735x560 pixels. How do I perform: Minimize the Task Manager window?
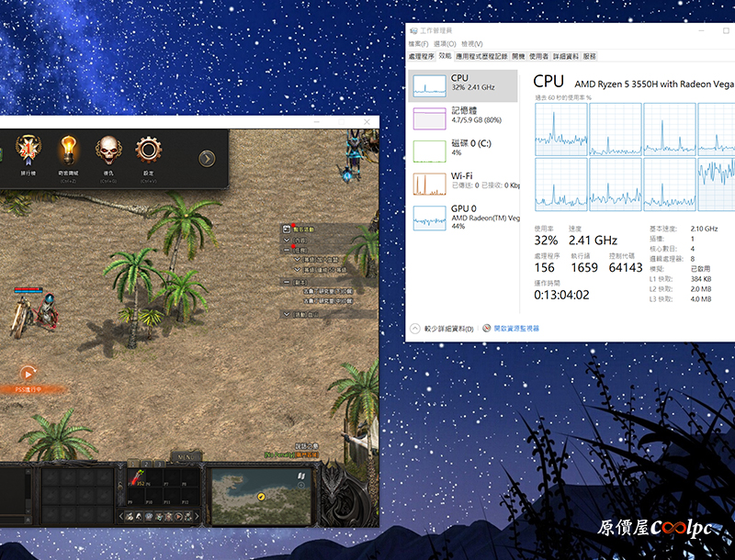point(702,31)
